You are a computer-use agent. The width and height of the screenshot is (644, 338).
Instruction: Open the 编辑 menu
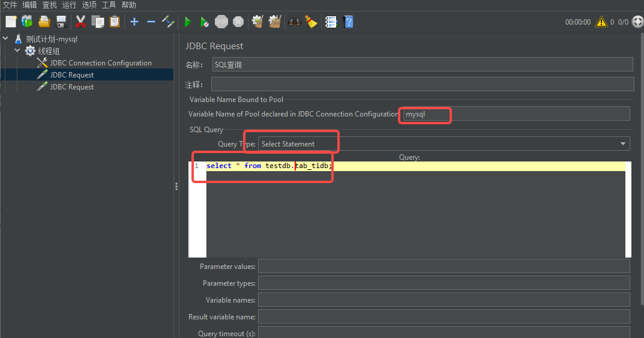point(29,5)
